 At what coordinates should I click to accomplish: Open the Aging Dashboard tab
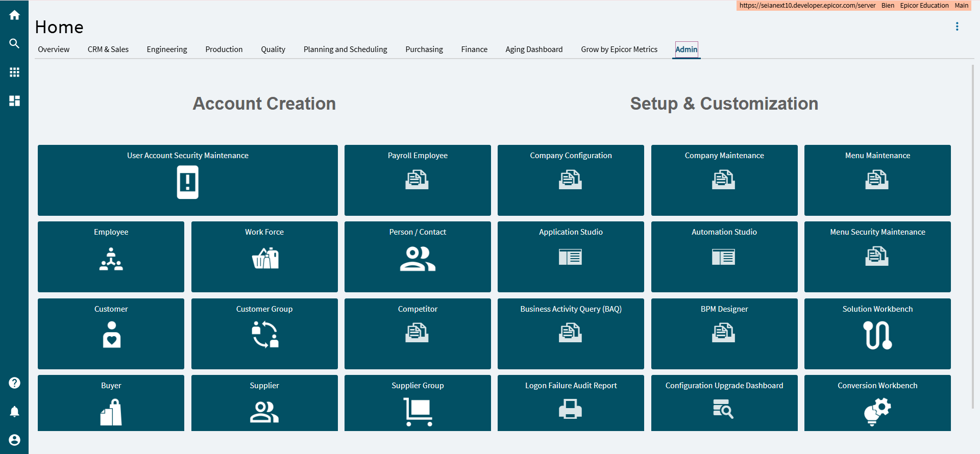[x=534, y=49]
